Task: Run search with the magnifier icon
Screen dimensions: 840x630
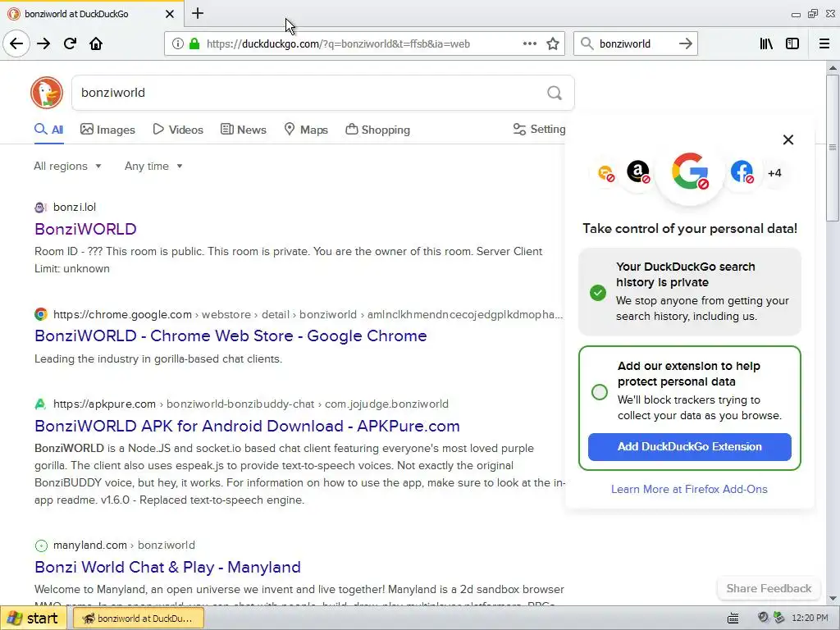Action: [x=555, y=93]
